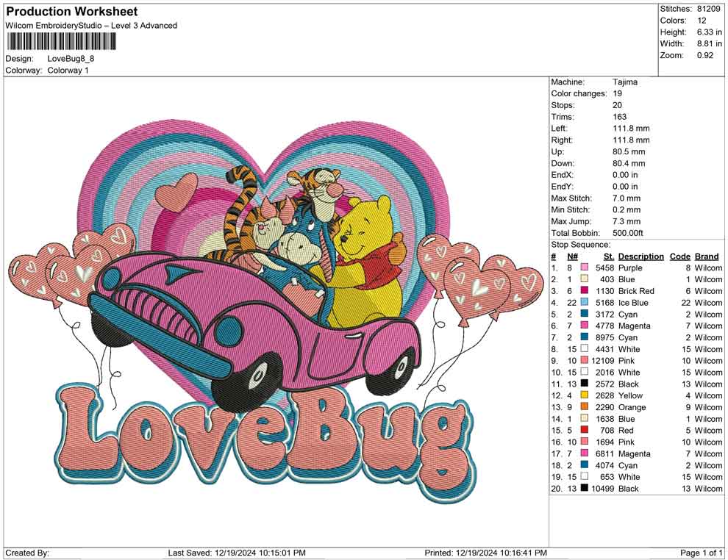Click the Code column header
Image resolution: width=728 pixels, height=560 pixels.
point(679,256)
